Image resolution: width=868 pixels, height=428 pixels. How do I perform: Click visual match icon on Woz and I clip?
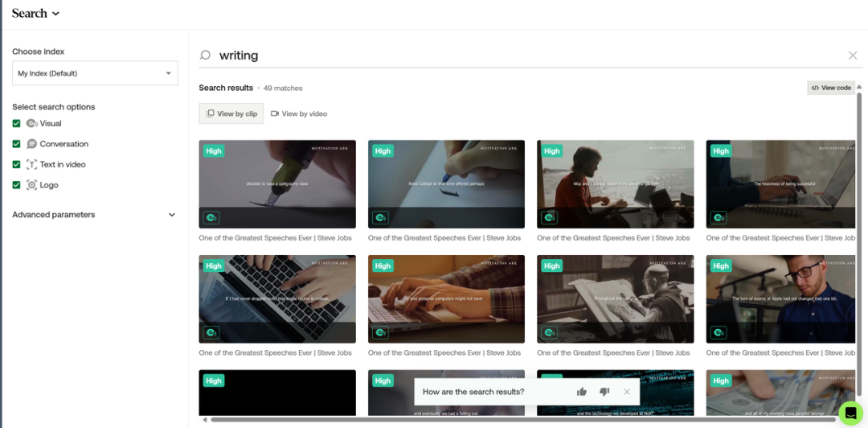coord(549,218)
